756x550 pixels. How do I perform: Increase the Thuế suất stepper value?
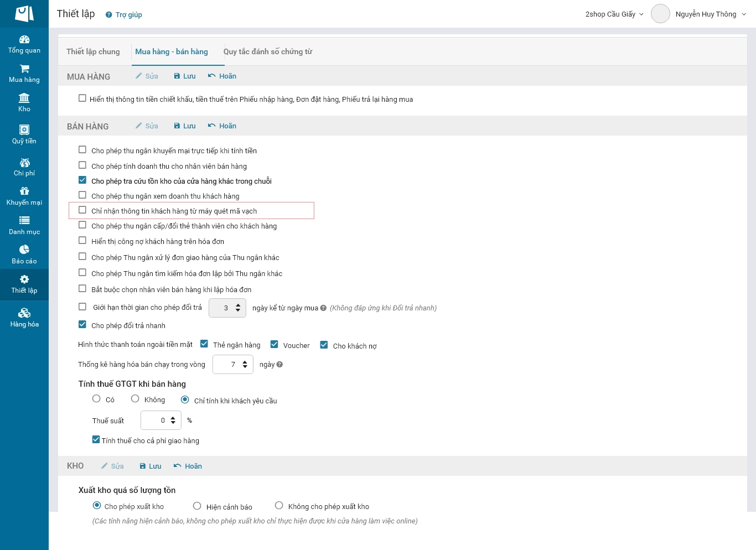[x=173, y=418]
